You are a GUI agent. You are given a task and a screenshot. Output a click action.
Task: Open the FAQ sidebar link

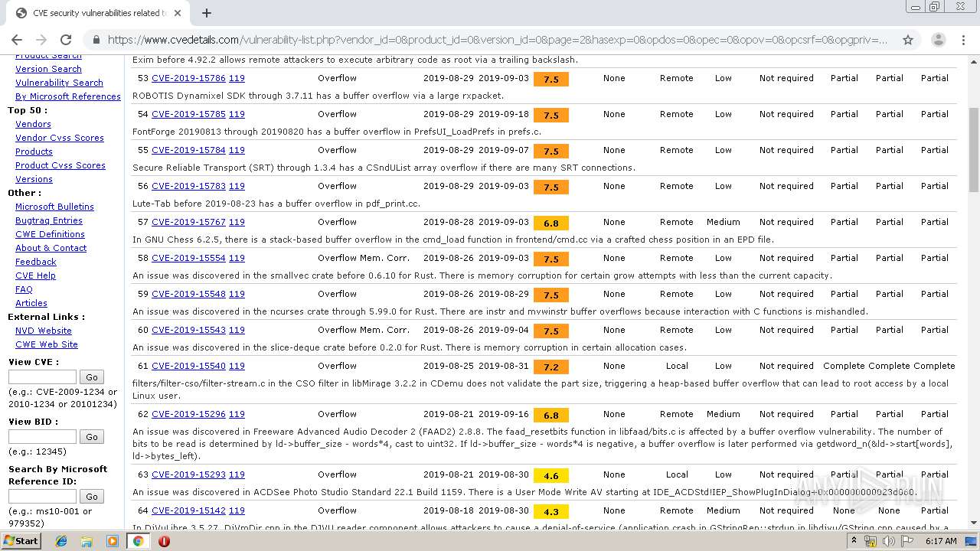24,289
